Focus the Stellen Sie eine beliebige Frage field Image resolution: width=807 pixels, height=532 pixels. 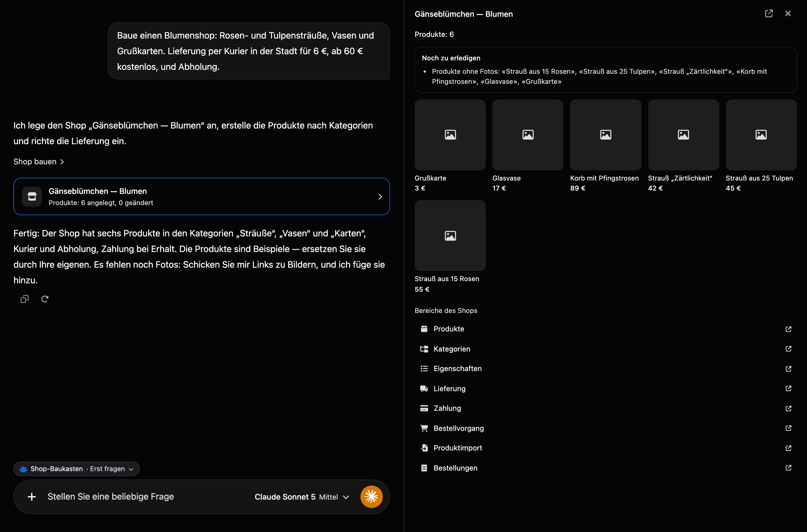pyautogui.click(x=146, y=497)
